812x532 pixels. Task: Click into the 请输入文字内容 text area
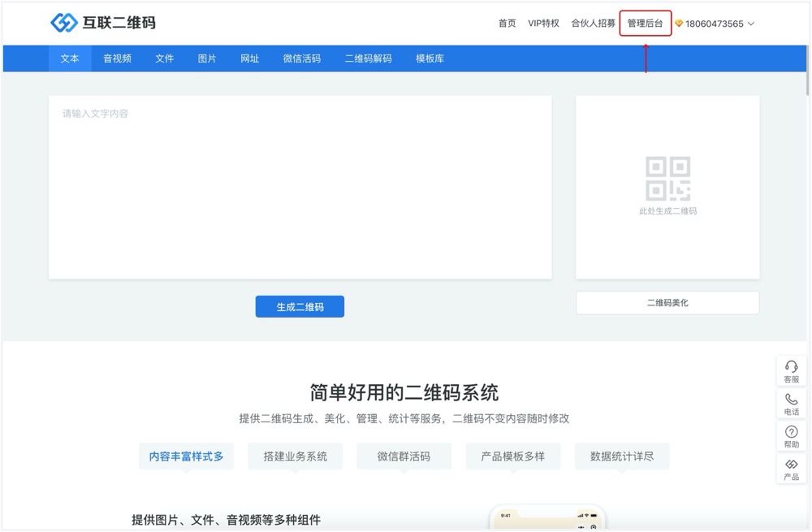(300, 187)
